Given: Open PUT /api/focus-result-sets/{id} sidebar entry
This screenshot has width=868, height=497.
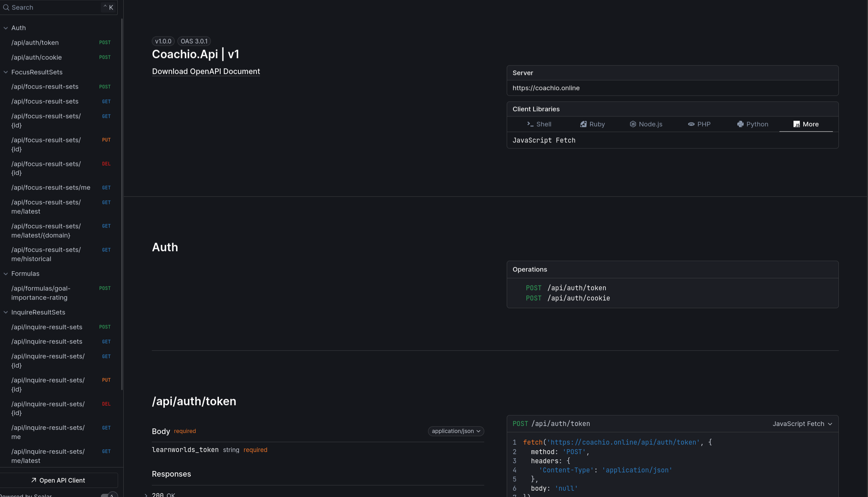Looking at the screenshot, I should tap(60, 145).
